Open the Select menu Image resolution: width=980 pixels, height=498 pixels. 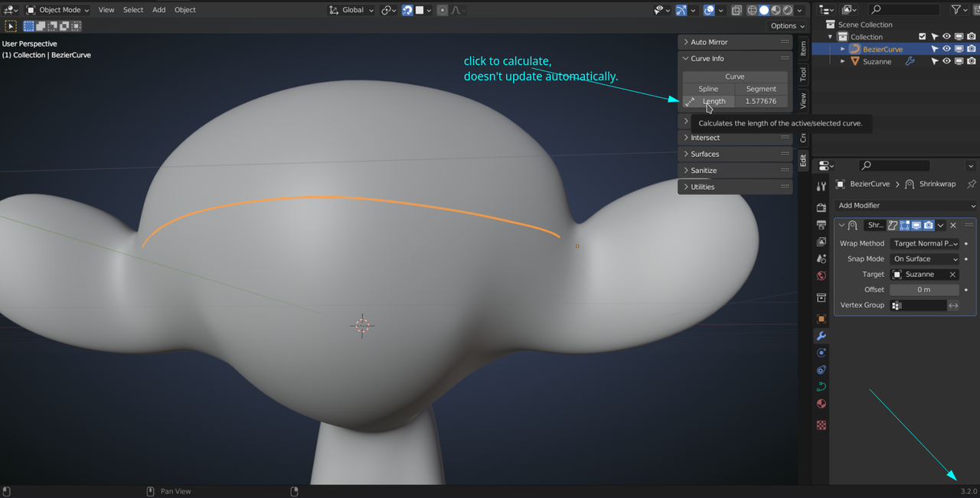pos(133,10)
